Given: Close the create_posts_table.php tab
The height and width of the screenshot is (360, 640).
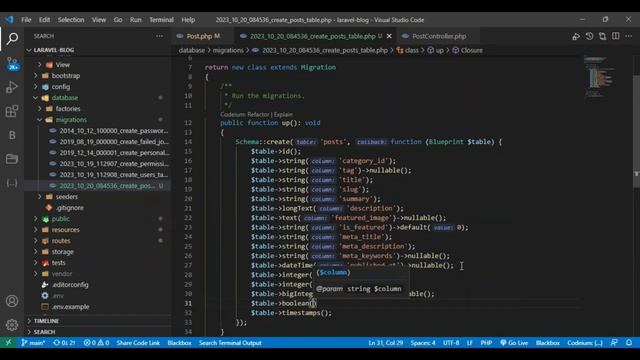Looking at the screenshot, I should [389, 36].
